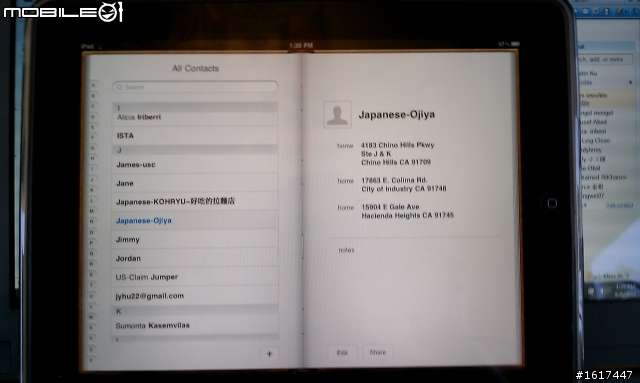This screenshot has height=383, width=640.
Task: Open the status dropdown arrow in the background chat window
Action: 631,82
